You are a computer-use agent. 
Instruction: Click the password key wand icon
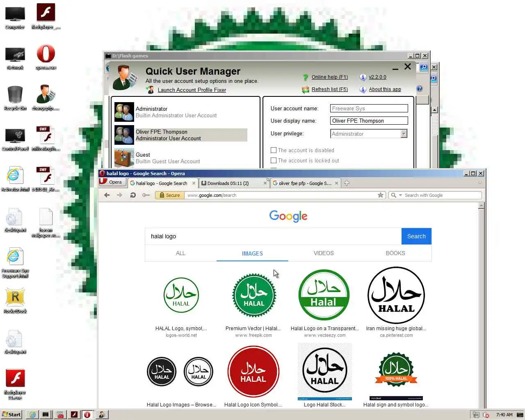[146, 195]
